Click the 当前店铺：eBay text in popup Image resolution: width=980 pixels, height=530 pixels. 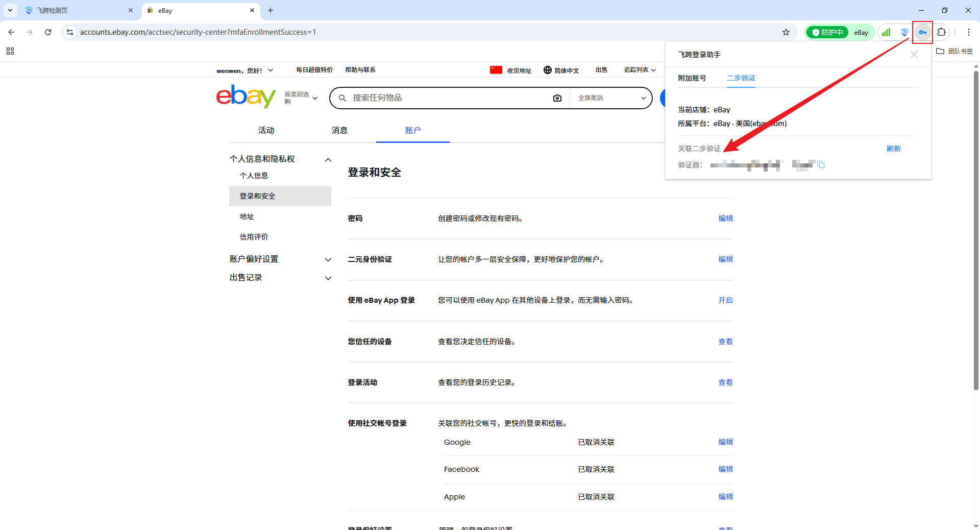tap(704, 110)
